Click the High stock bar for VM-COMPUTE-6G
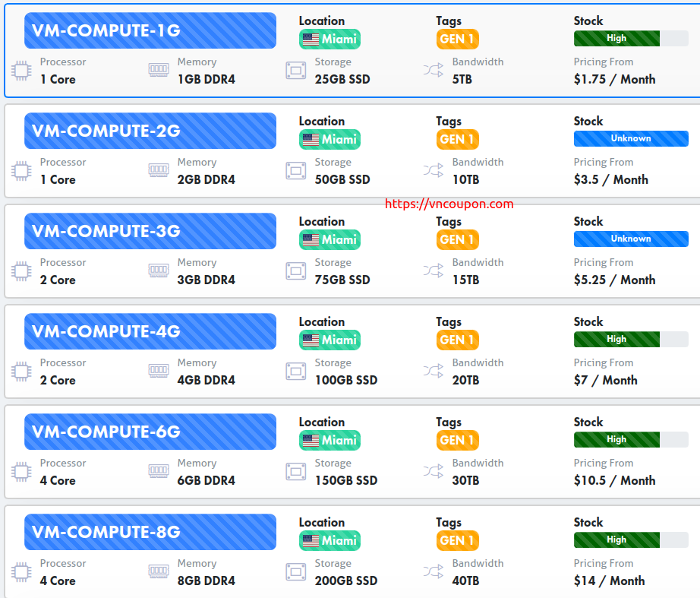The width and height of the screenshot is (700, 598). tap(631, 439)
